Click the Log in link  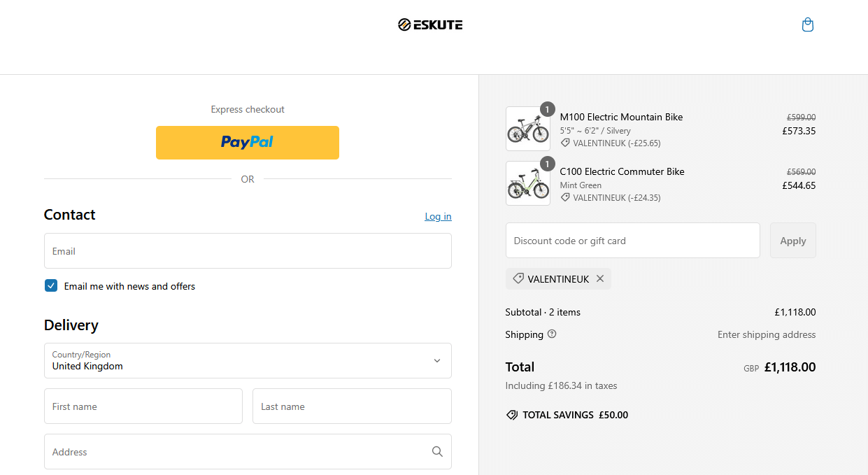pos(438,216)
